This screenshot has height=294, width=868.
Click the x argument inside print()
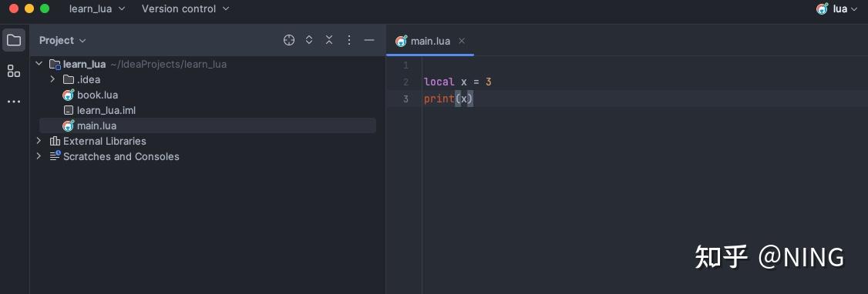(x=464, y=99)
